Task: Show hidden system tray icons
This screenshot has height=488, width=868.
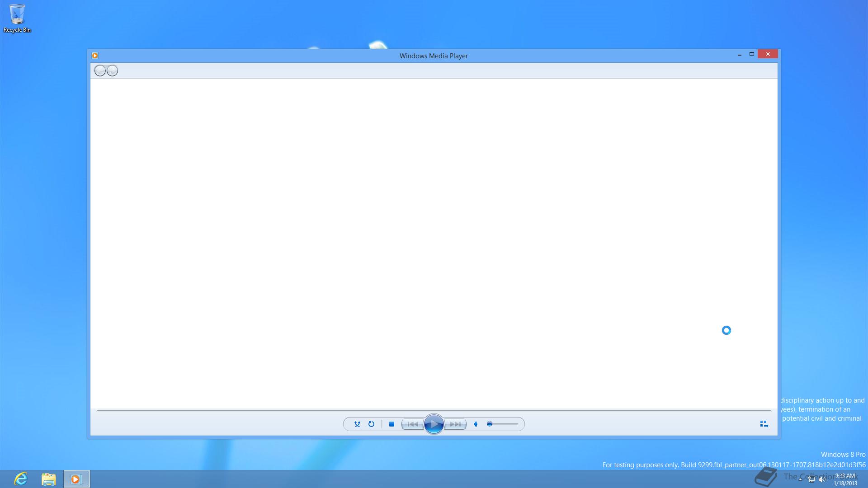Action: [800, 479]
